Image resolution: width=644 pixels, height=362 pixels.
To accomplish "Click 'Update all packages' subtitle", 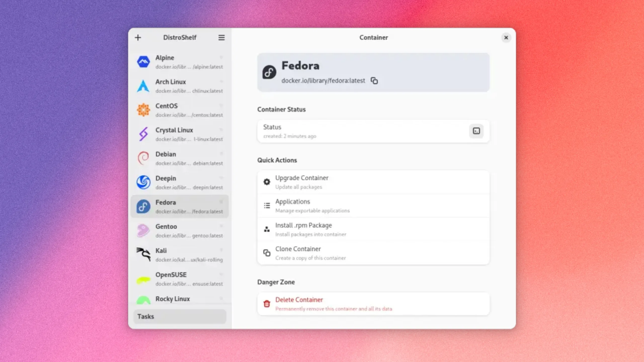I will pos(299,187).
